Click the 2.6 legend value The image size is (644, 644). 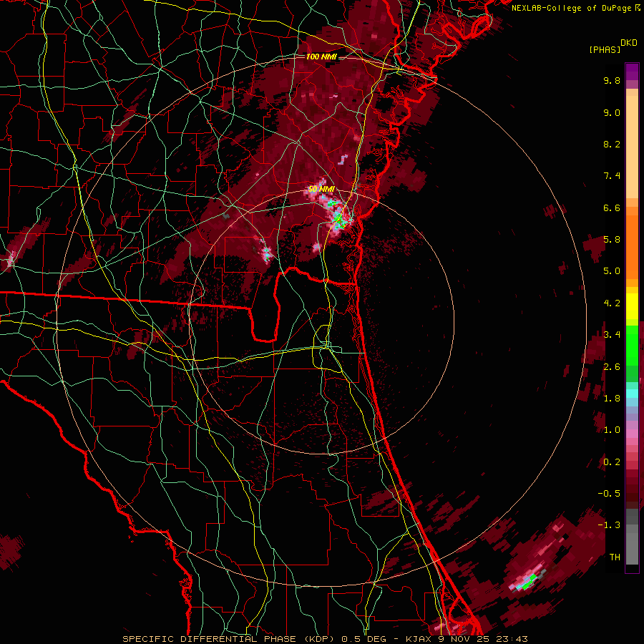(x=612, y=367)
